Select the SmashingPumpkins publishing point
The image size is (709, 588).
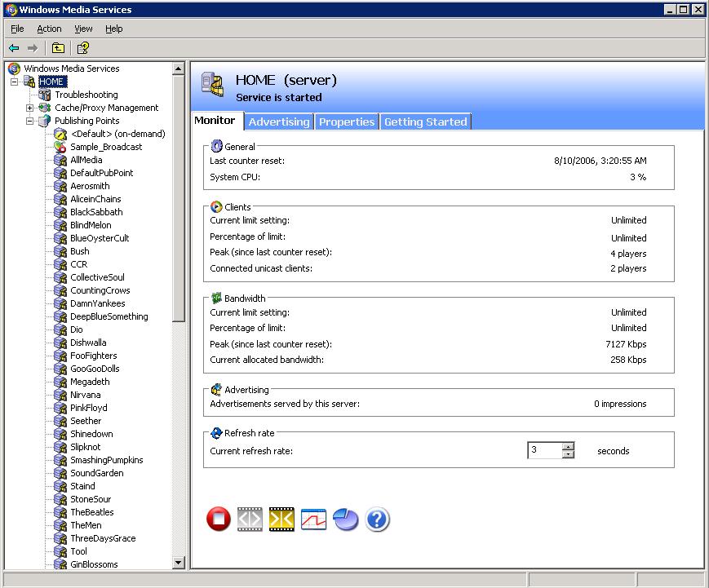pos(107,461)
